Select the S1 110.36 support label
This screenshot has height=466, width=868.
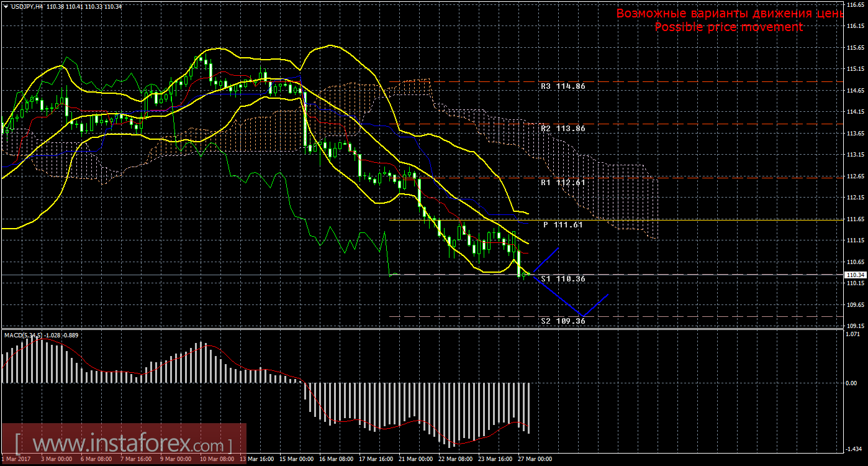pos(563,279)
